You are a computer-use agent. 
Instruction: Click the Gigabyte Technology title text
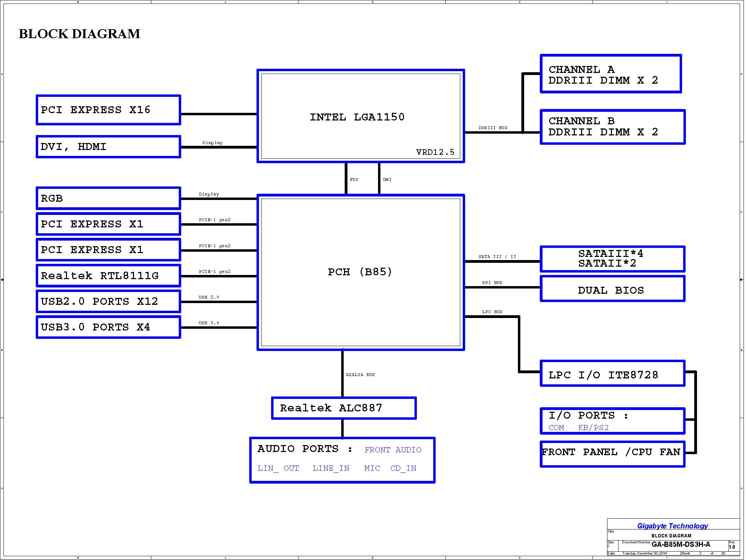point(672,526)
